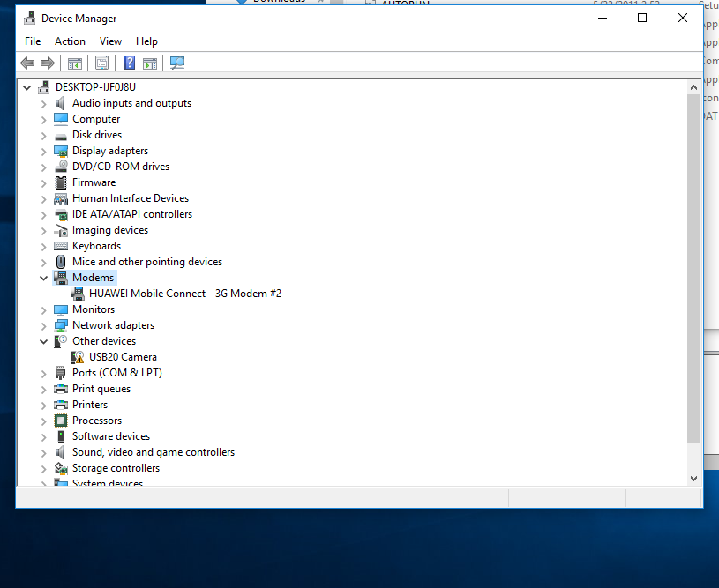Select Sound, video and game controllers
719x588 pixels.
pyautogui.click(x=153, y=452)
